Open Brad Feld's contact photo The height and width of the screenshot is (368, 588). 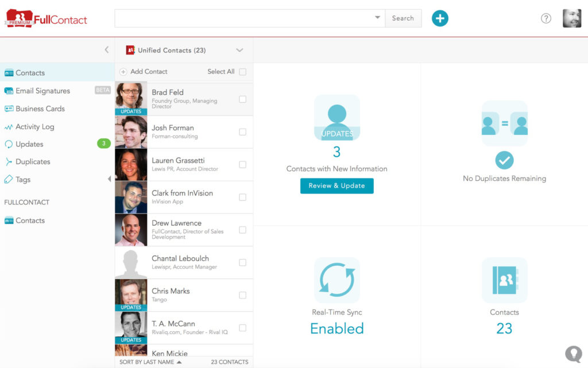pos(131,99)
